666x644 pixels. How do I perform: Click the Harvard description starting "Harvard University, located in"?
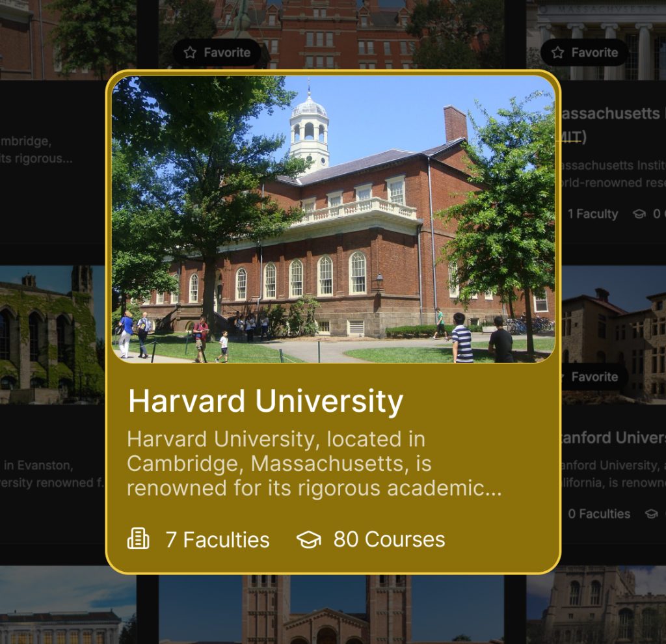tap(314, 463)
